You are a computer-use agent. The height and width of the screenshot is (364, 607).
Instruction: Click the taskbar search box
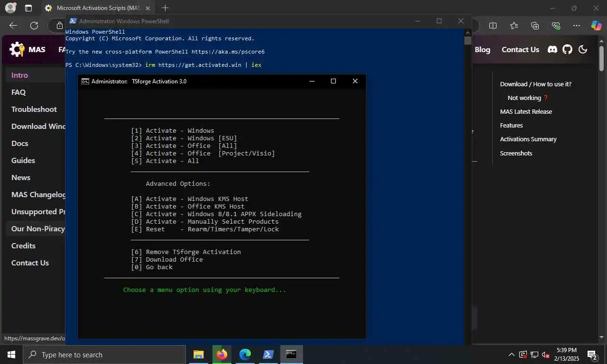[104, 355]
